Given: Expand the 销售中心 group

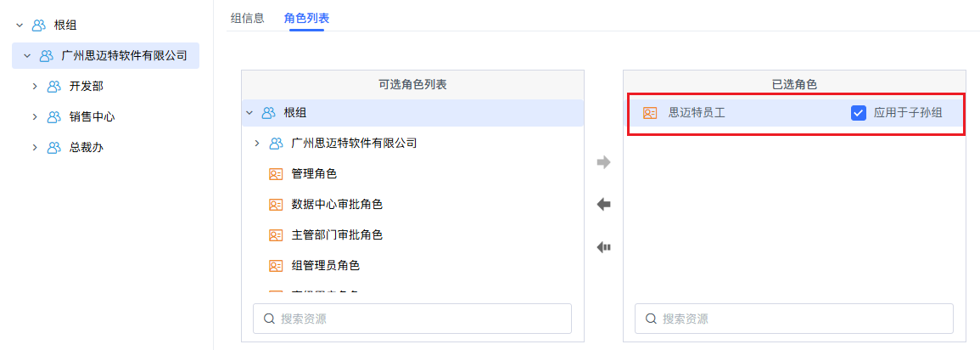Looking at the screenshot, I should coord(35,116).
